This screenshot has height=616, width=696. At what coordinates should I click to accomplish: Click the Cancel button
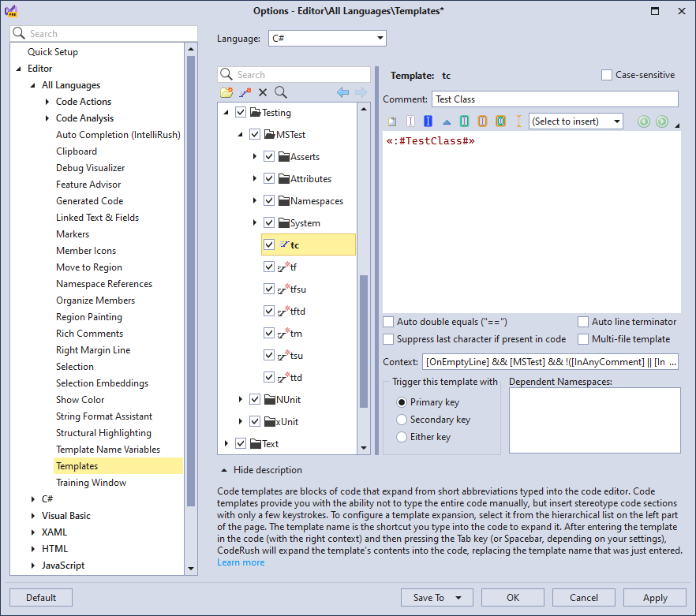(x=584, y=598)
